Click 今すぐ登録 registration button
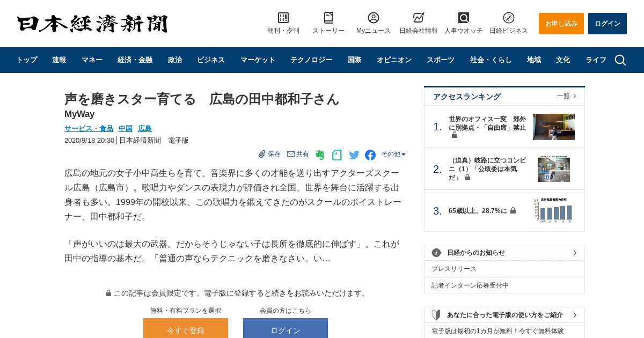 click(x=186, y=328)
